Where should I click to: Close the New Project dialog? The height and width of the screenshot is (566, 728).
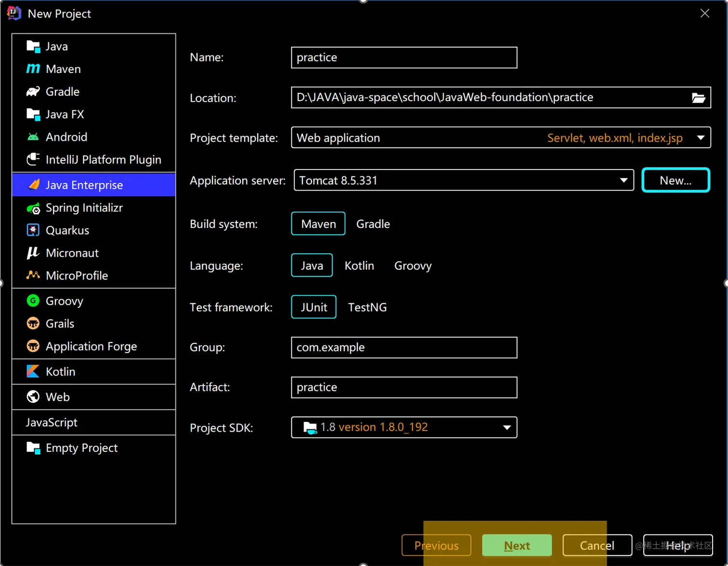pos(705,13)
